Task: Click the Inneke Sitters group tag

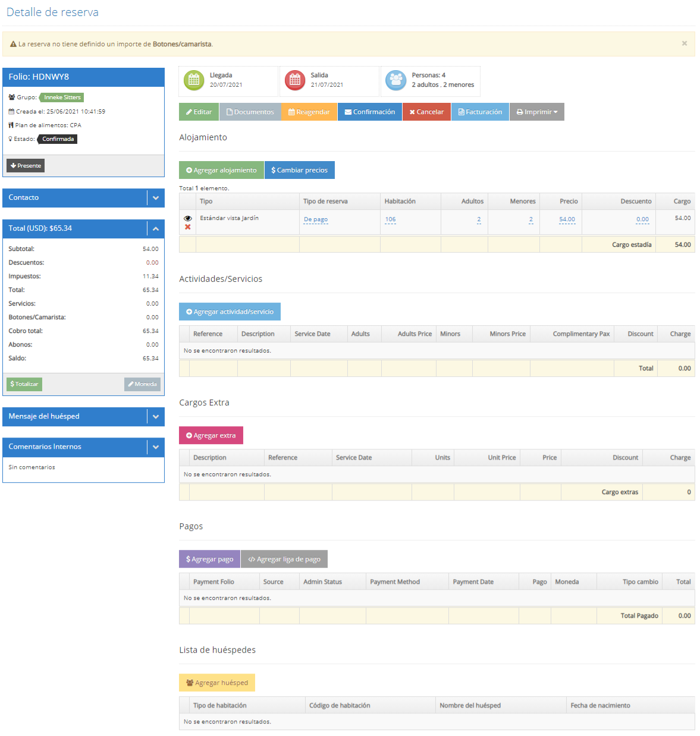Action: coord(62,97)
